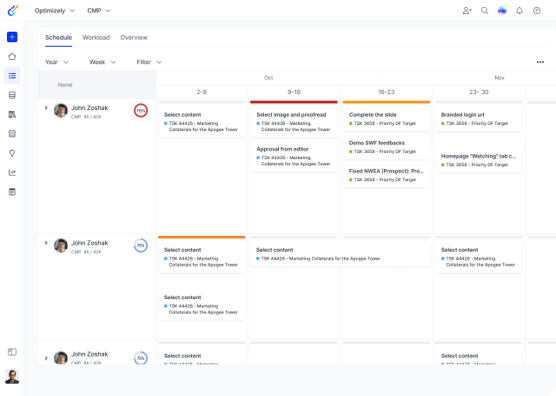Select the task list icon in sidebar
Screen dimensions: 556x396
12,76
